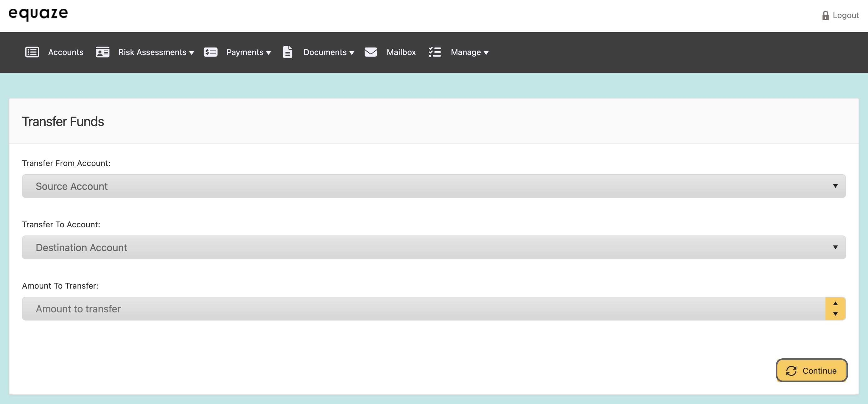Screen dimensions: 868x404
Task: Click the Manage checklist icon
Action: click(x=435, y=52)
